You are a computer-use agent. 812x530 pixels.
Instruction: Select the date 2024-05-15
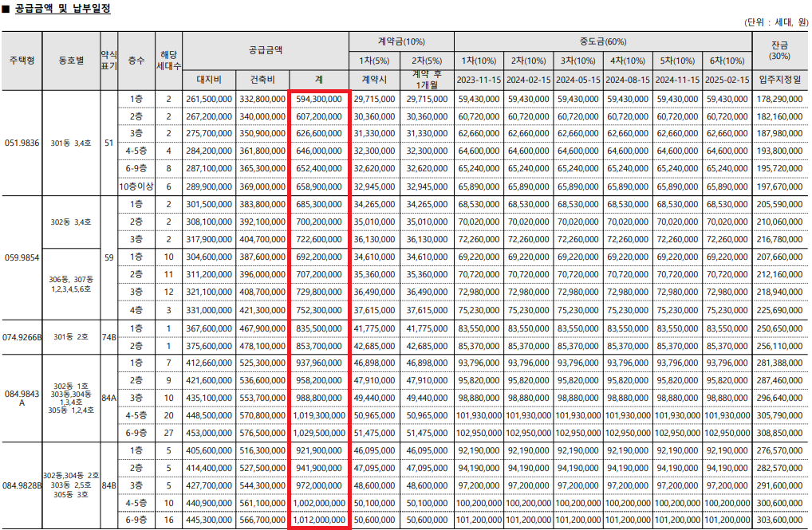click(x=578, y=80)
